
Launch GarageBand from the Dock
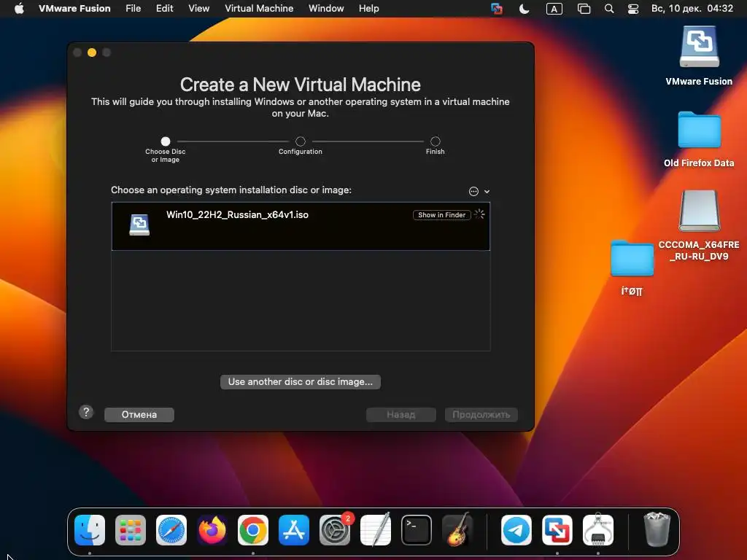click(457, 530)
